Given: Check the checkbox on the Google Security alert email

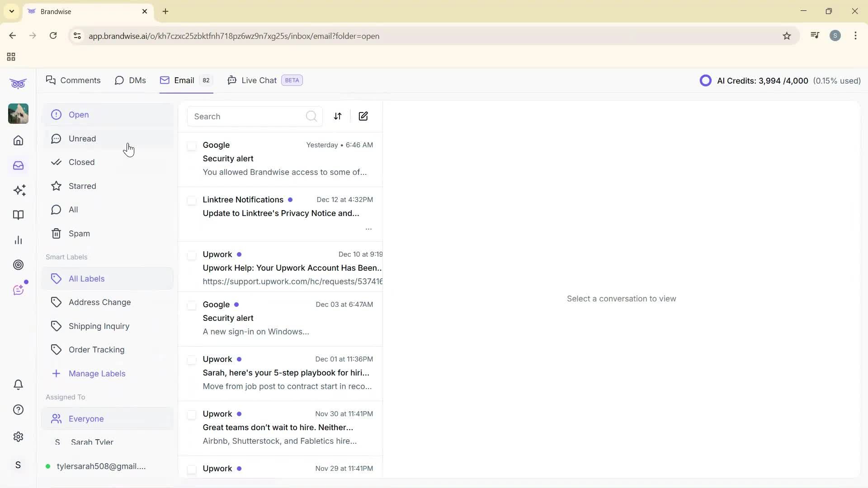Looking at the screenshot, I should coord(192,145).
